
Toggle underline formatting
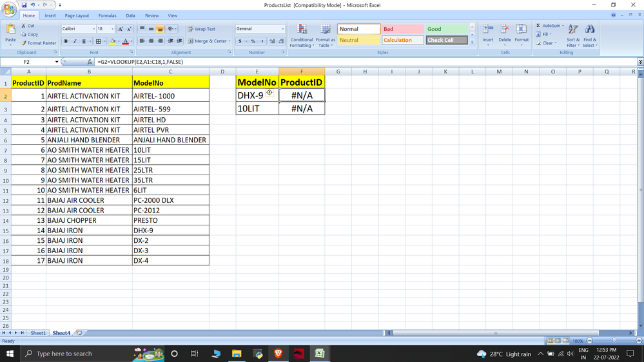tap(84, 41)
